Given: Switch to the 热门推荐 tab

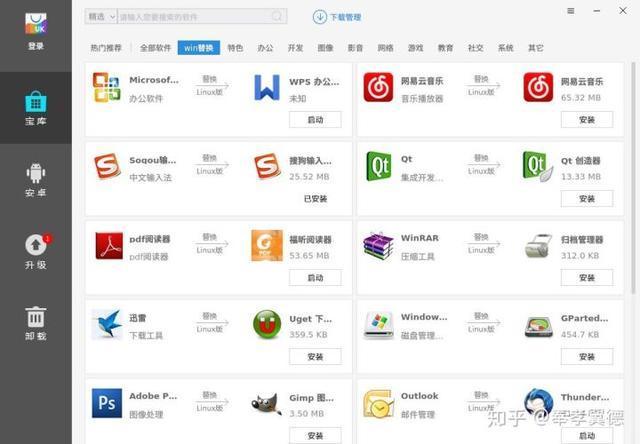Looking at the screenshot, I should [106, 48].
